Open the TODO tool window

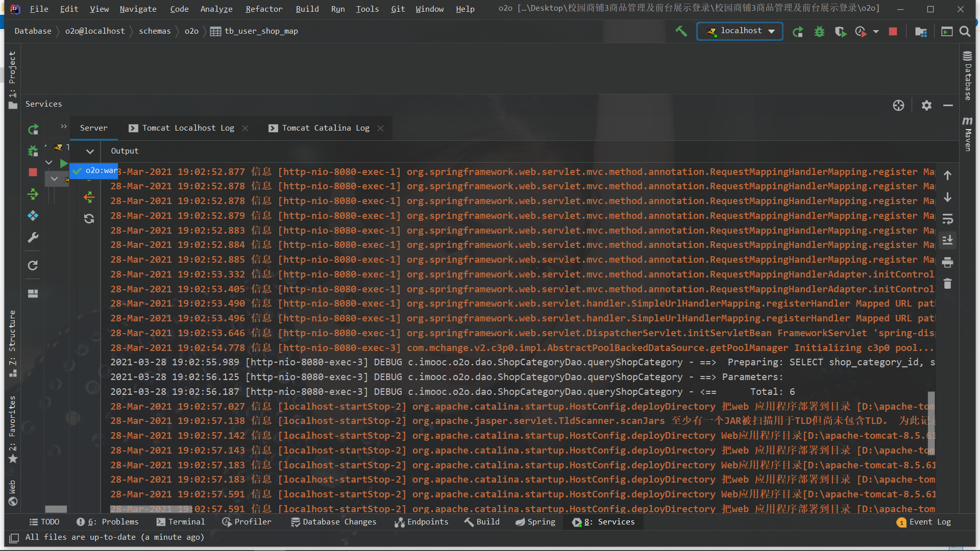44,522
